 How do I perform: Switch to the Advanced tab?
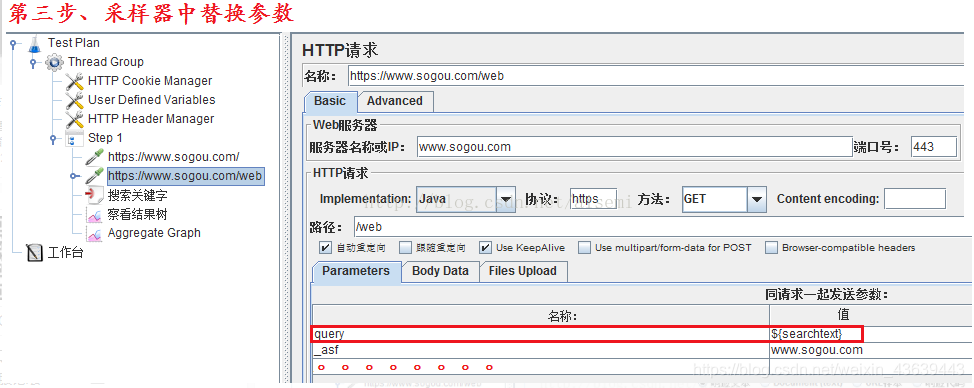click(x=395, y=101)
